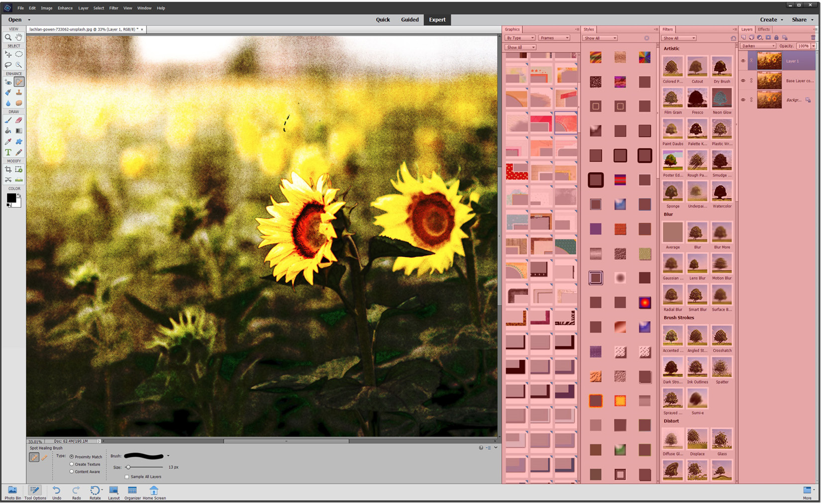This screenshot has height=504, width=821.
Task: Click the Add layer mask icon
Action: pyautogui.click(x=768, y=38)
